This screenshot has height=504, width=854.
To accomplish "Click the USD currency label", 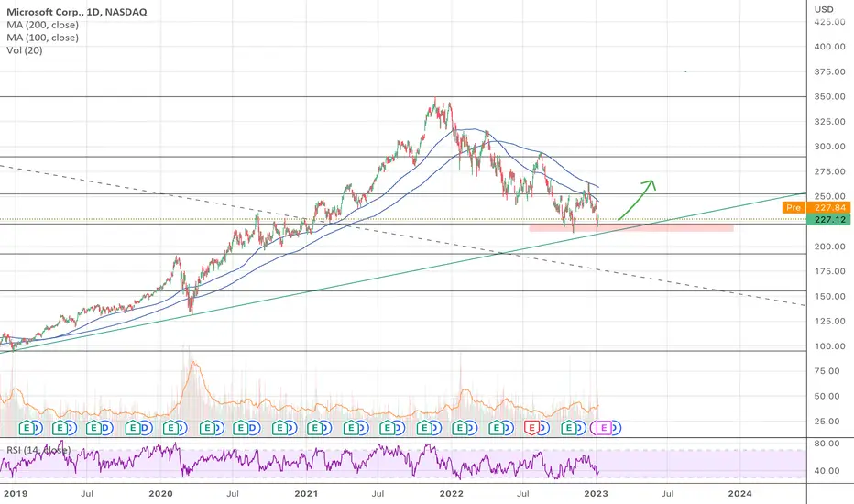I will (824, 9).
